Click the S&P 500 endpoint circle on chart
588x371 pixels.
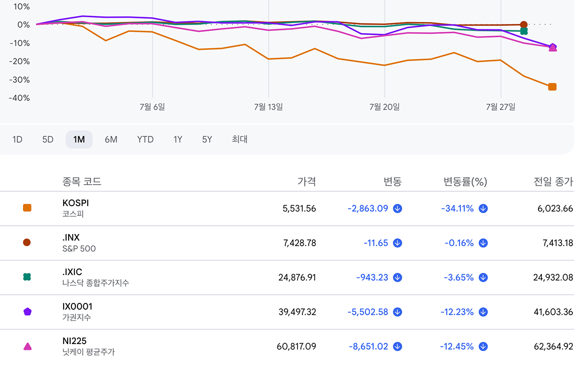pyautogui.click(x=524, y=24)
